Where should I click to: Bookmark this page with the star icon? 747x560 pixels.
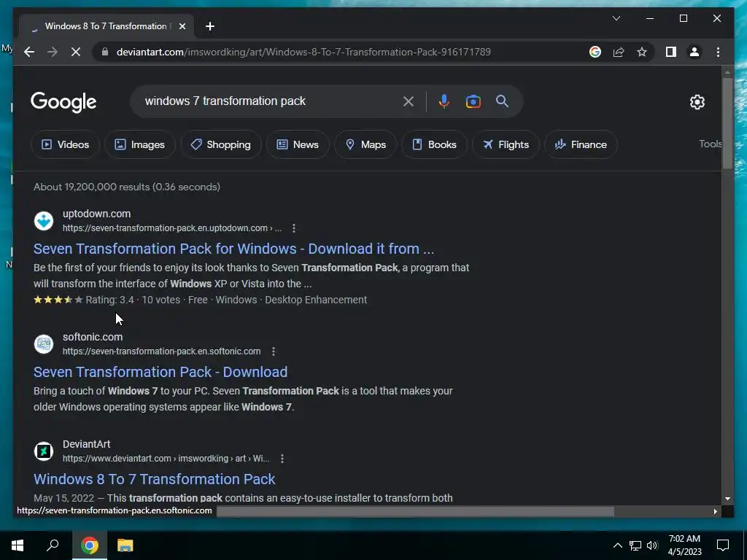[x=642, y=52]
